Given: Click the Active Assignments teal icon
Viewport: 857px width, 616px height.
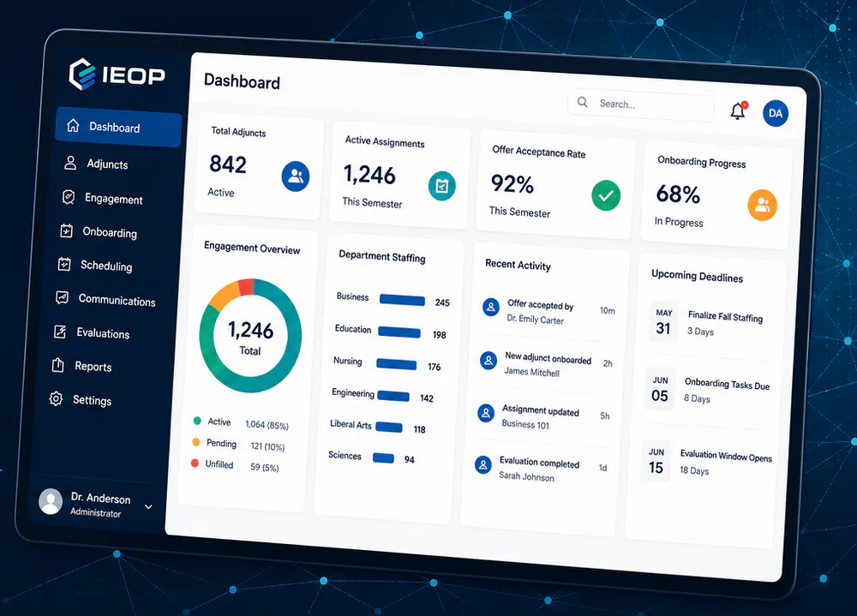Looking at the screenshot, I should 441,186.
